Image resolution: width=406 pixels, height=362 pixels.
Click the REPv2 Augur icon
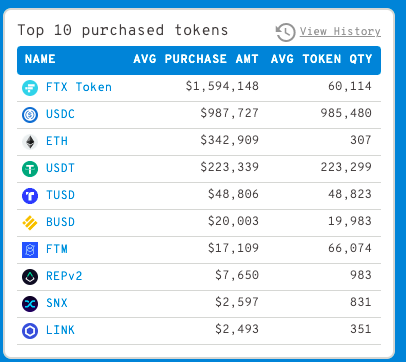pyautogui.click(x=30, y=277)
